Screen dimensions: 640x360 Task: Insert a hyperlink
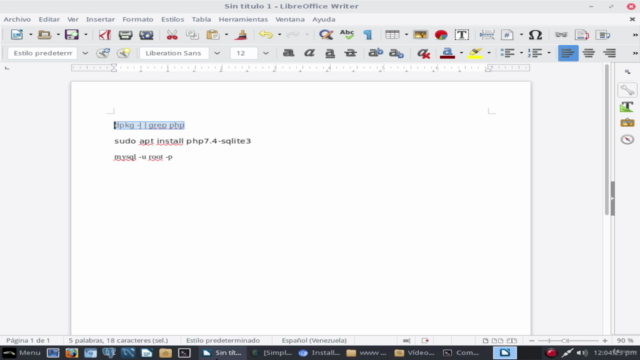[561, 35]
